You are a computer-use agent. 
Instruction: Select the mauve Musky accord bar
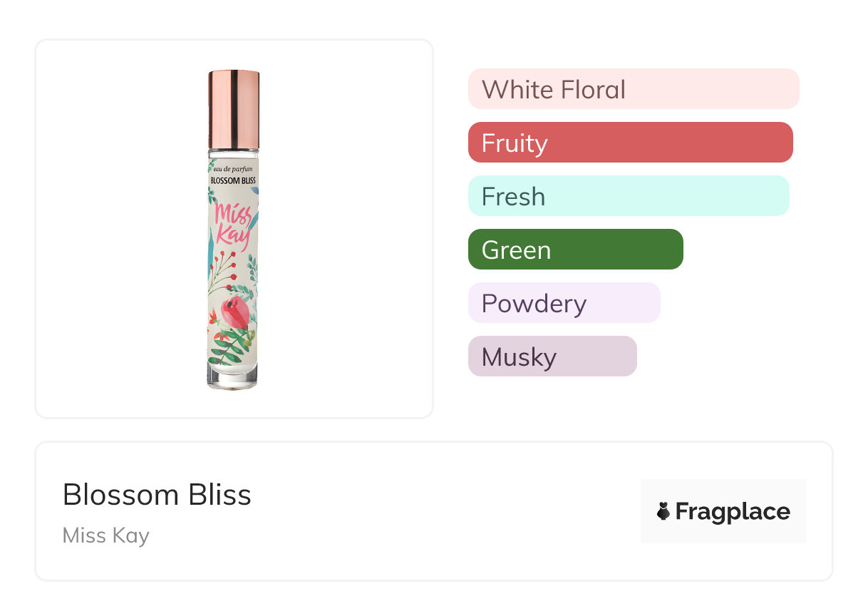(552, 356)
